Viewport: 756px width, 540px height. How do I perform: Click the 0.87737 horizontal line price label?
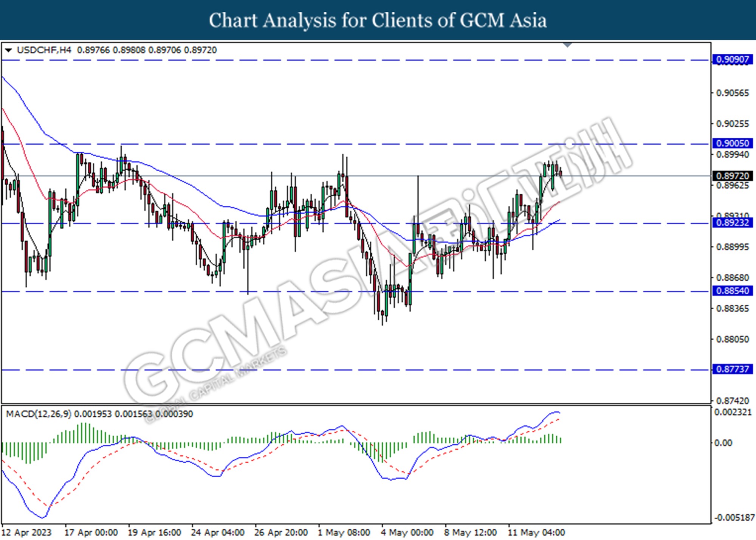coord(733,369)
